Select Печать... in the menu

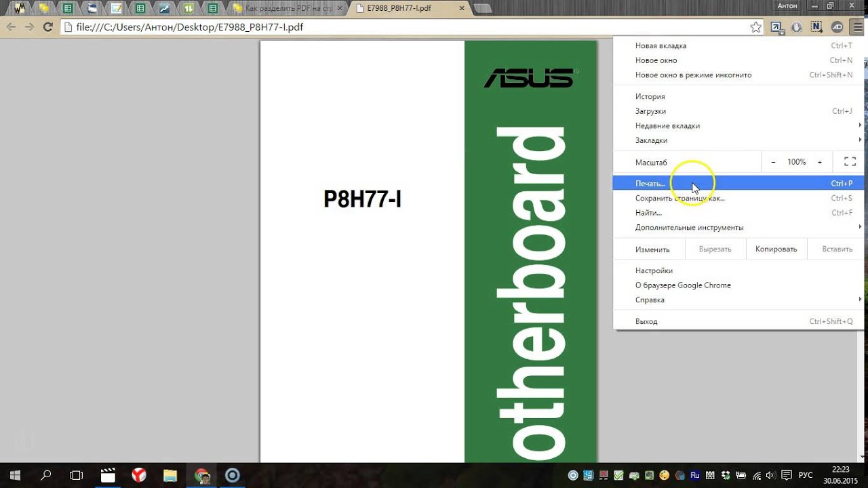738,183
